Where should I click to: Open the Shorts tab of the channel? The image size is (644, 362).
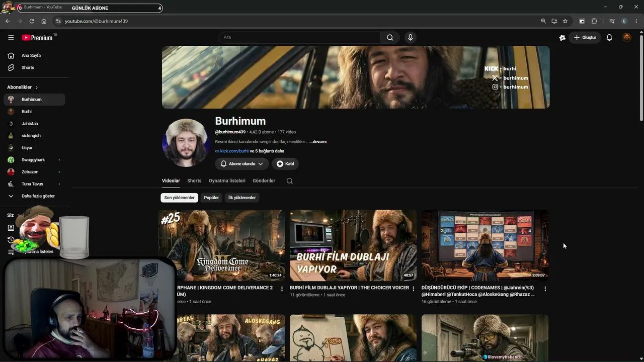click(194, 181)
